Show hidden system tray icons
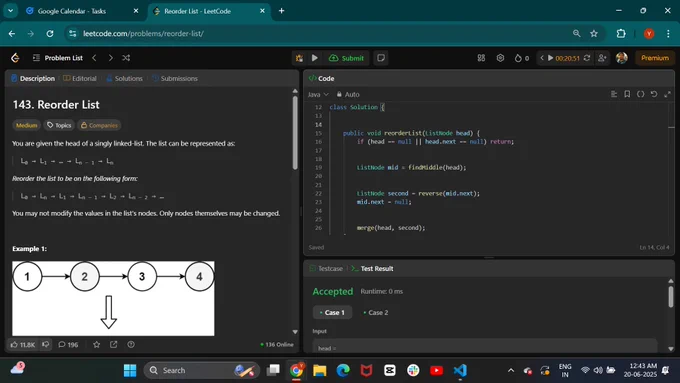The width and height of the screenshot is (680, 383). [x=511, y=370]
